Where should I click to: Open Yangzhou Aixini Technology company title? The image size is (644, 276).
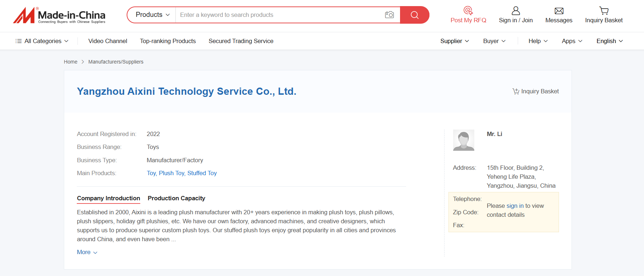[187, 91]
